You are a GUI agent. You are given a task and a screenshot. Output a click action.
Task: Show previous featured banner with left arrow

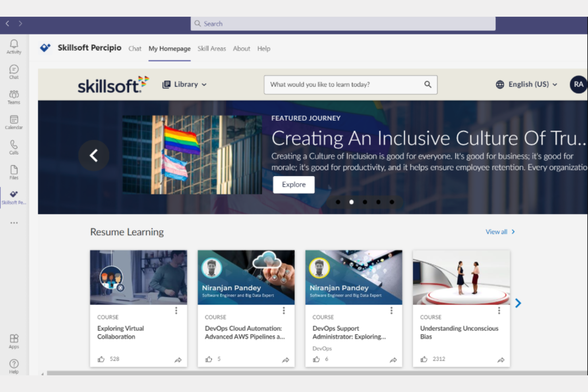pos(94,155)
